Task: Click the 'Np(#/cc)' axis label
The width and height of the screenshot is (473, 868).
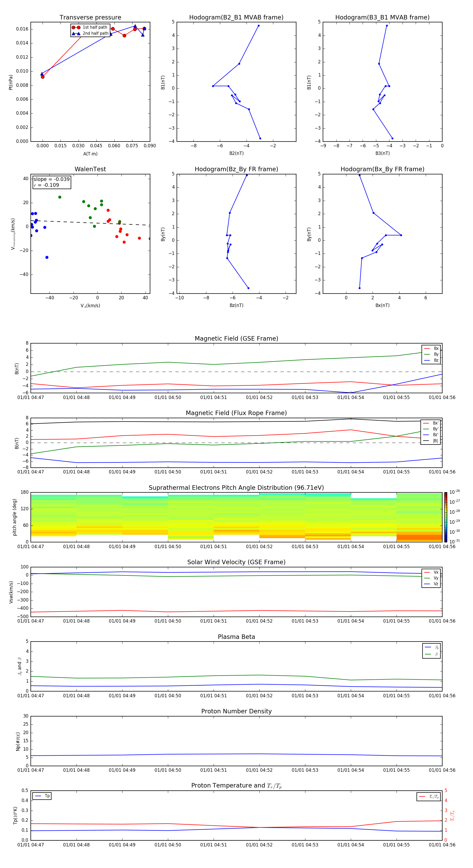Action: pyautogui.click(x=18, y=741)
